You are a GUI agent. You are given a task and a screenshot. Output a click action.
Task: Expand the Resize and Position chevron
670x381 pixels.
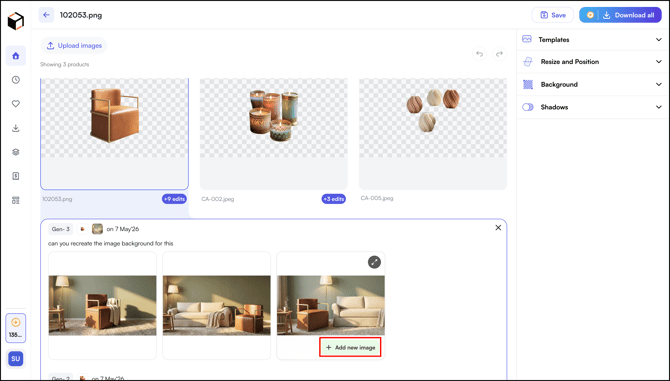(x=658, y=62)
